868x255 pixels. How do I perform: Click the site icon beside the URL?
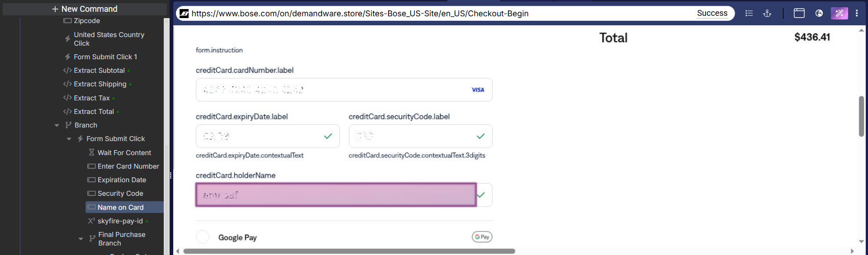tap(184, 14)
